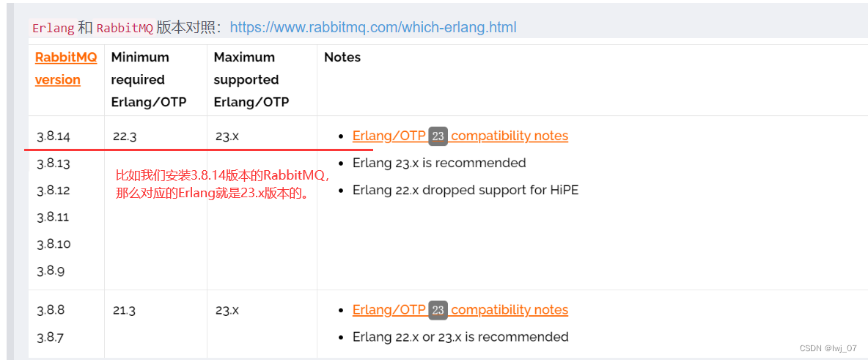Screen dimensions: 868x360
Task: Open compatibility notes link in 3.8.14 row
Action: click(x=460, y=136)
